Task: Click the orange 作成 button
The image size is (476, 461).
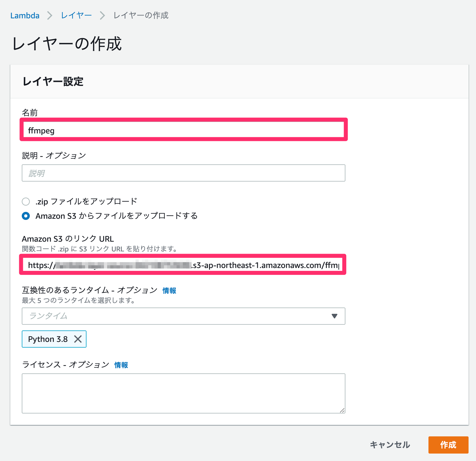Action: point(449,445)
